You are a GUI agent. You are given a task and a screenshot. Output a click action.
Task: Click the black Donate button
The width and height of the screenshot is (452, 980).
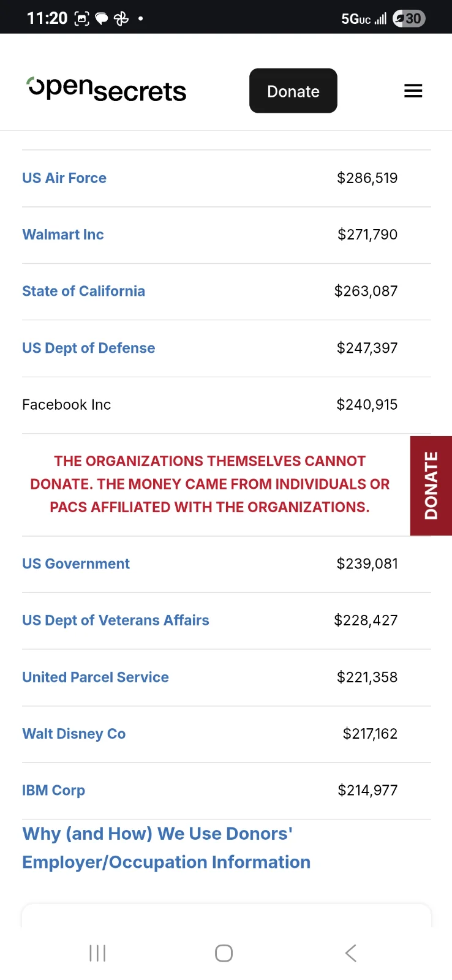pos(293,91)
